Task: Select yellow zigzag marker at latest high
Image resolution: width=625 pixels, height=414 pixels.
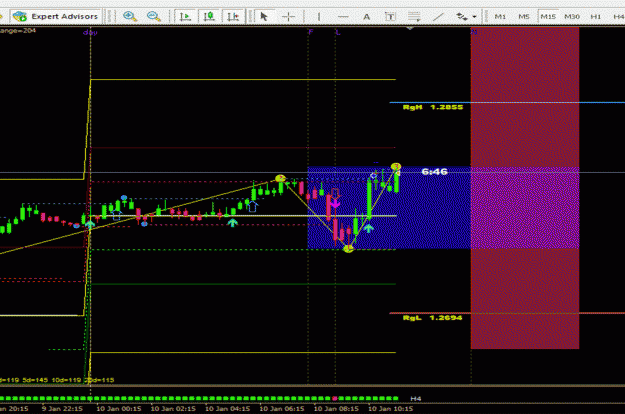Action: [396, 166]
